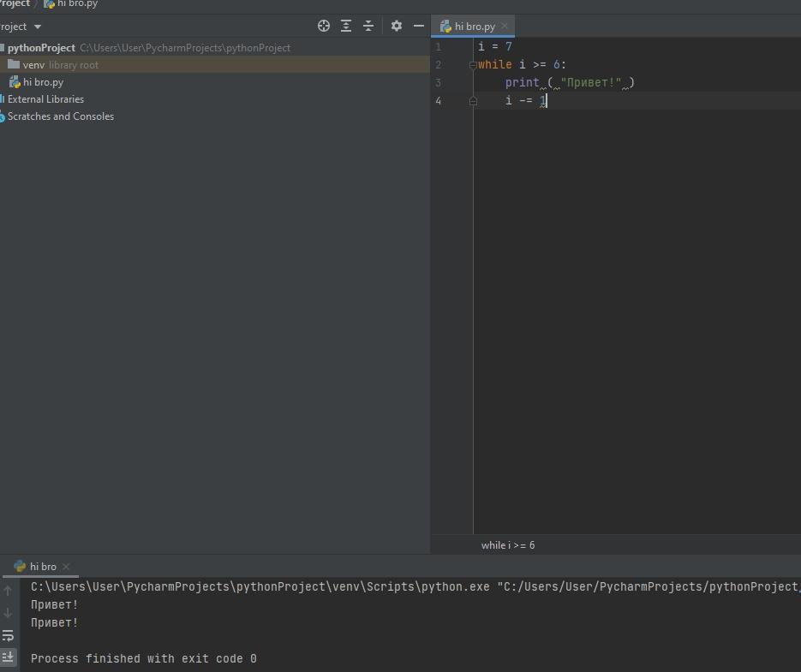The height and width of the screenshot is (672, 801).
Task: Click the 'while i >= 6' breadcrumb
Action: pyautogui.click(x=508, y=545)
